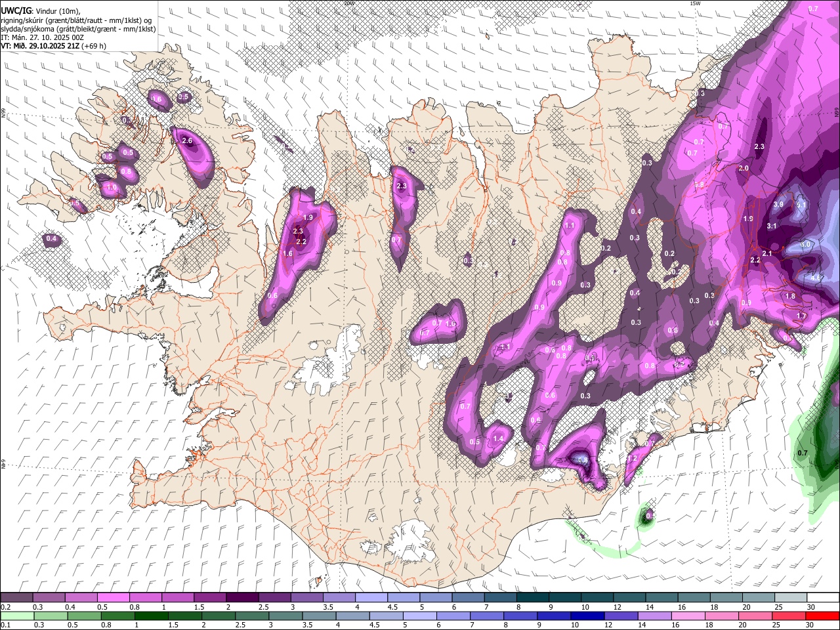840x630 pixels.
Task: Click the '1.4' precipitation value on the map
Action: click(x=498, y=439)
